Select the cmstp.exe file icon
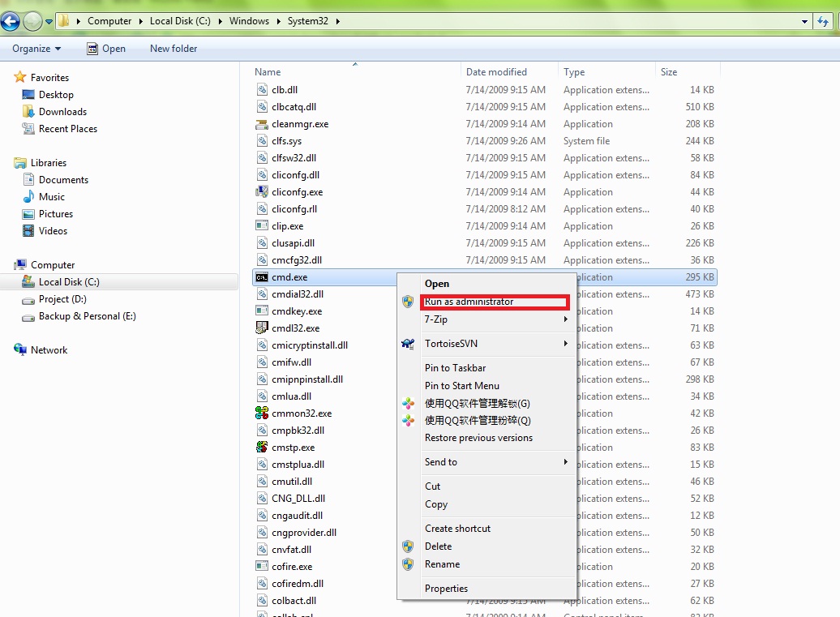This screenshot has height=617, width=840. (261, 447)
